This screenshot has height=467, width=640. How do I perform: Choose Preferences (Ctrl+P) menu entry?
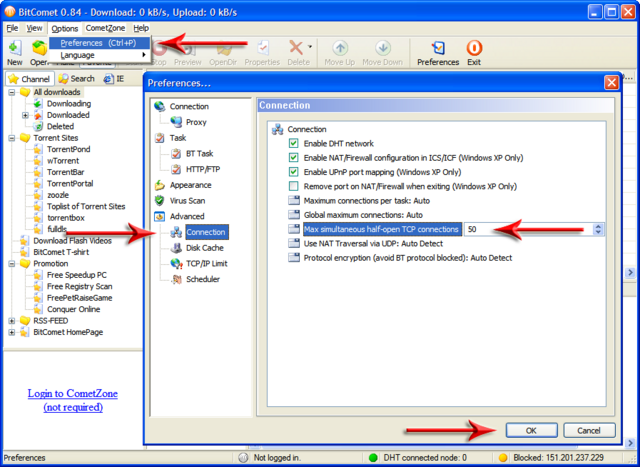(100, 43)
